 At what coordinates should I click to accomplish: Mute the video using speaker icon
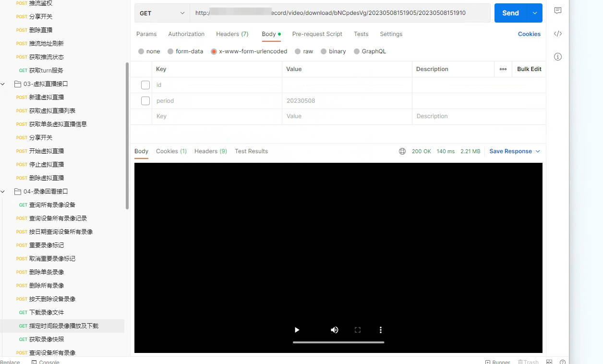click(x=335, y=330)
